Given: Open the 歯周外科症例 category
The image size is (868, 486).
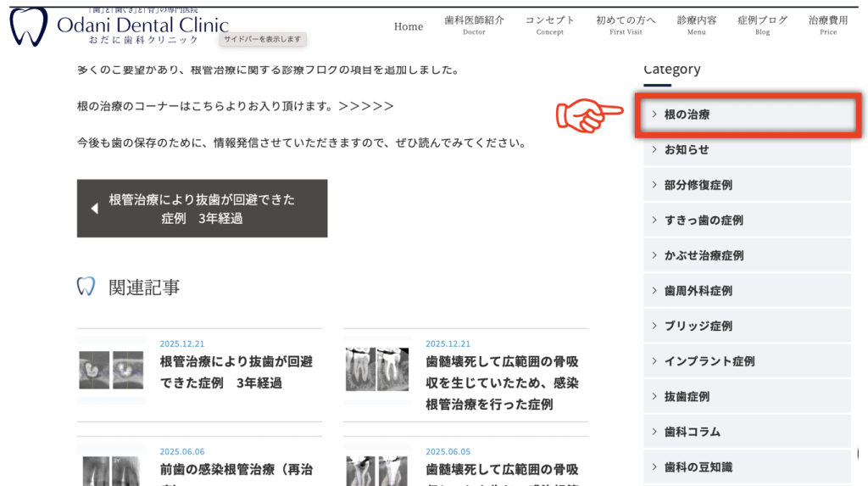Looking at the screenshot, I should click(x=698, y=290).
